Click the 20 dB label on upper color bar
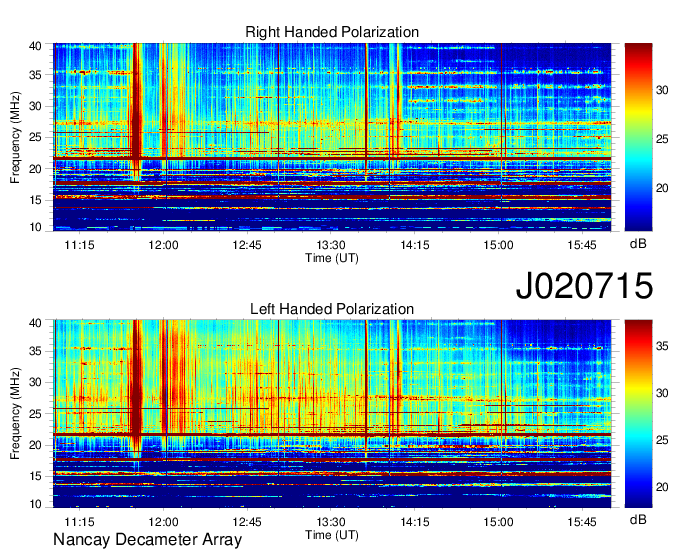 (662, 188)
